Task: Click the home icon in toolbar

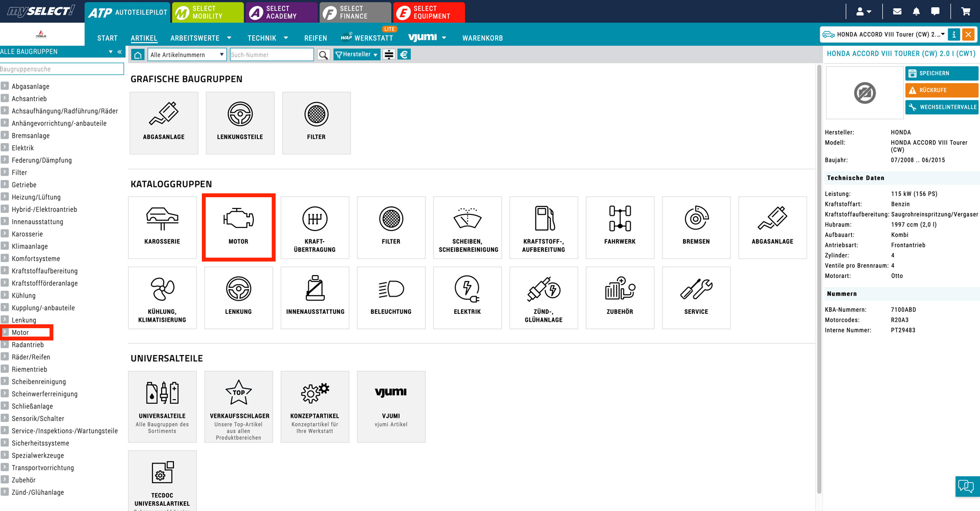Action: (138, 55)
